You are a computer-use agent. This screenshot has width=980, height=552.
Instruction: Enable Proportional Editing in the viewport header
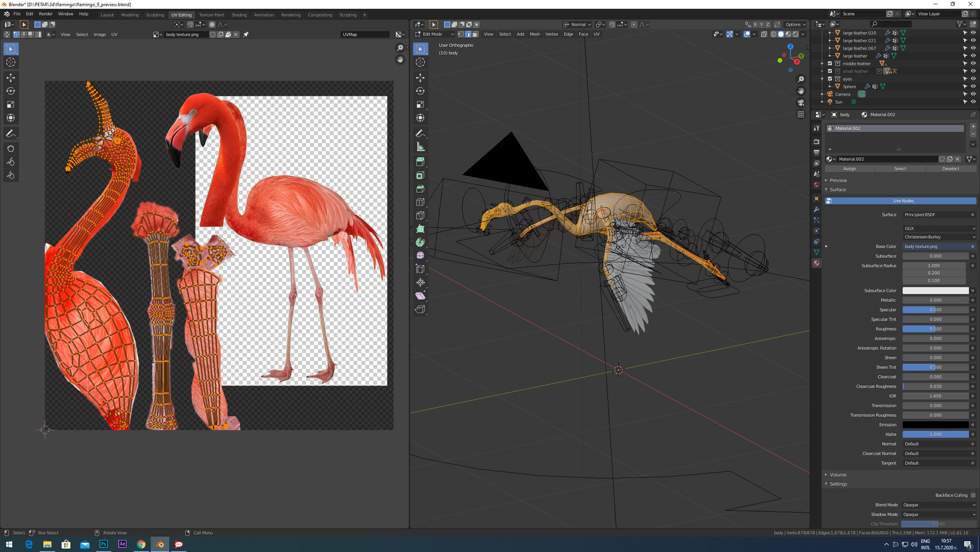[x=633, y=25]
